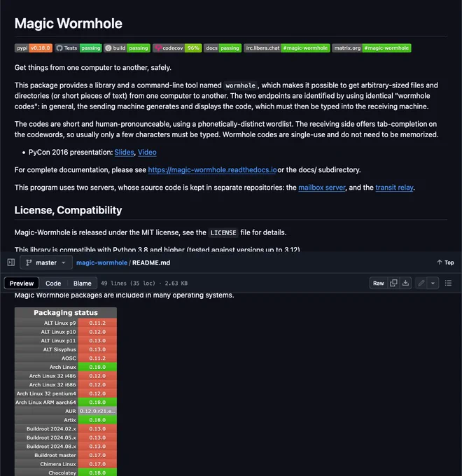Open the outline list icon
462x476 pixels.
tap(448, 283)
